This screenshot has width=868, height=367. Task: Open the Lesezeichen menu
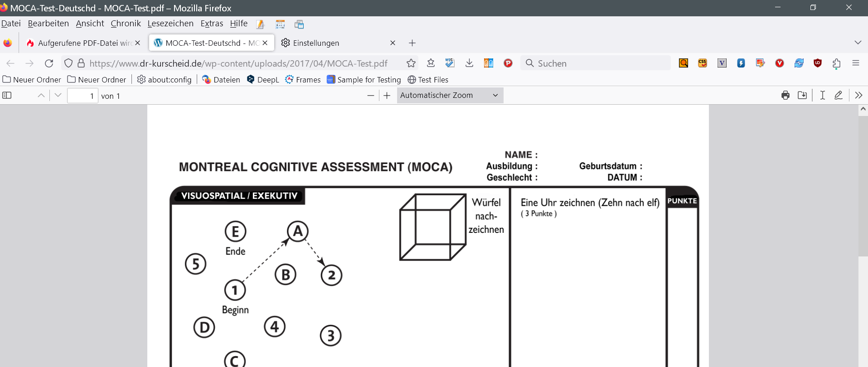(x=170, y=24)
